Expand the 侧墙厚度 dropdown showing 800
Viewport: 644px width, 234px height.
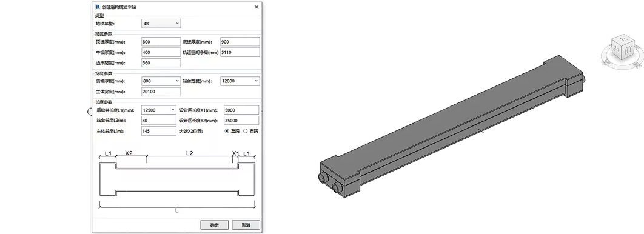coord(161,81)
